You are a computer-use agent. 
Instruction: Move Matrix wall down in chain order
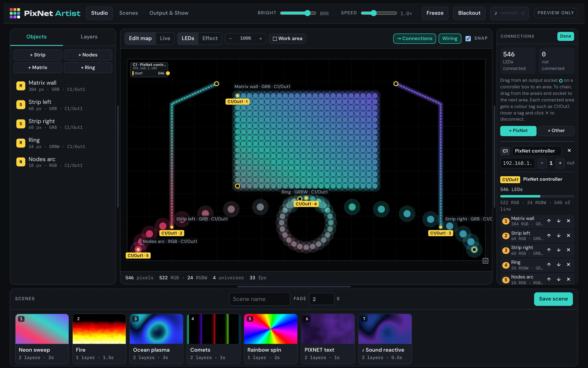[559, 221]
